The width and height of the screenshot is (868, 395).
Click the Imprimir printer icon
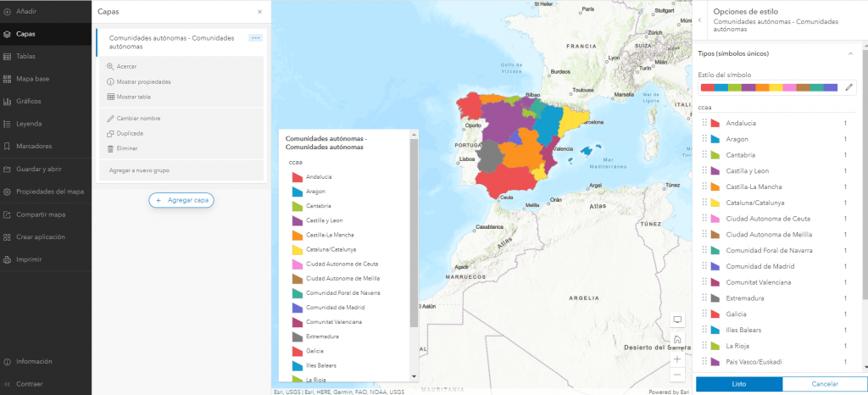tap(7, 259)
